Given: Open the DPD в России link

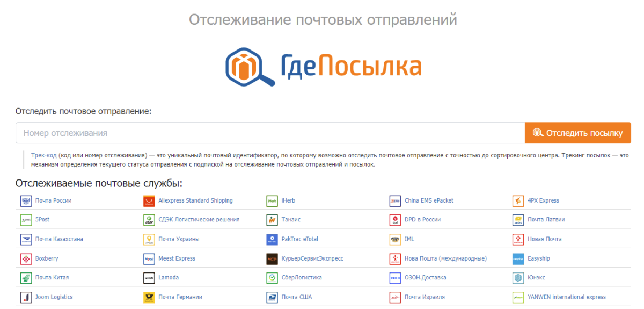Looking at the screenshot, I should [422, 219].
